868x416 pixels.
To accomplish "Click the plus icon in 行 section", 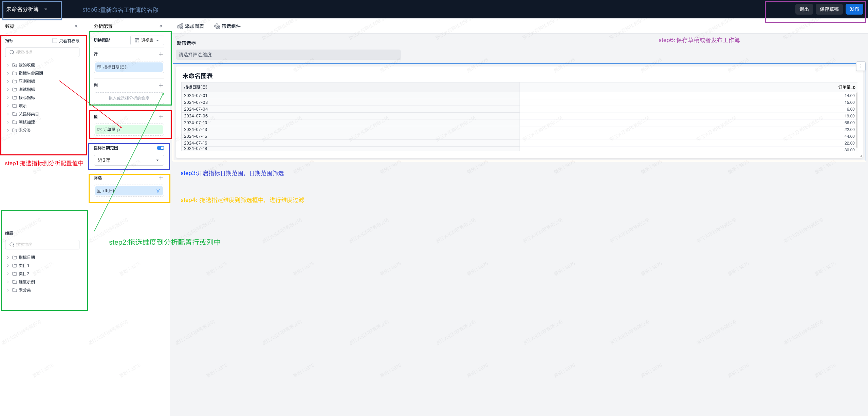I will (x=161, y=54).
